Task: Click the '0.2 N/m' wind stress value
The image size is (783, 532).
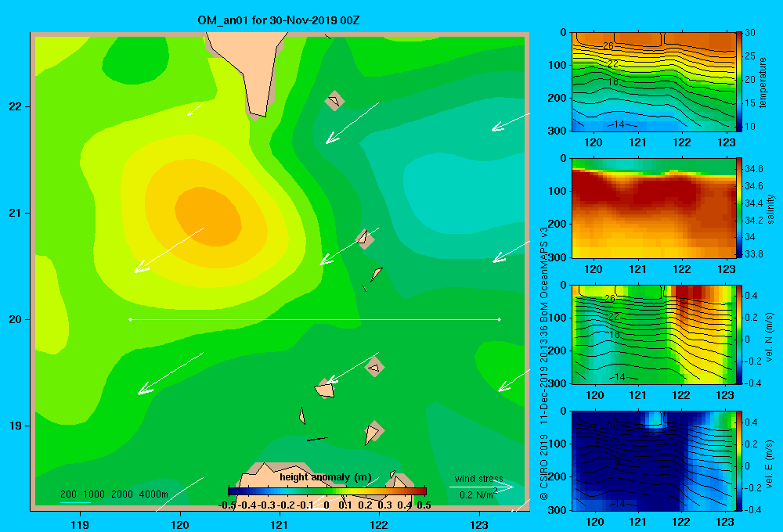Action: click(x=478, y=494)
